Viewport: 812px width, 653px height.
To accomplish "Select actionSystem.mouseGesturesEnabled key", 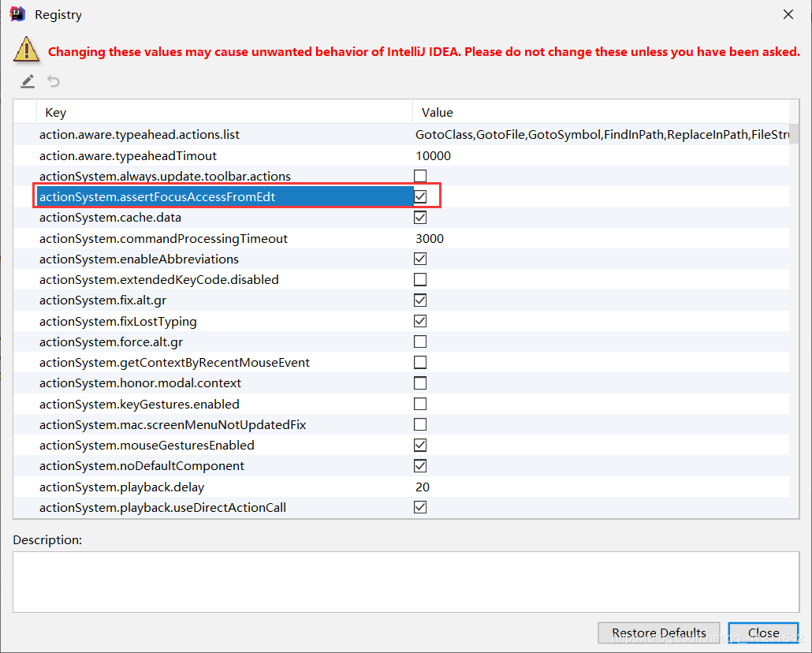I will pyautogui.click(x=147, y=445).
